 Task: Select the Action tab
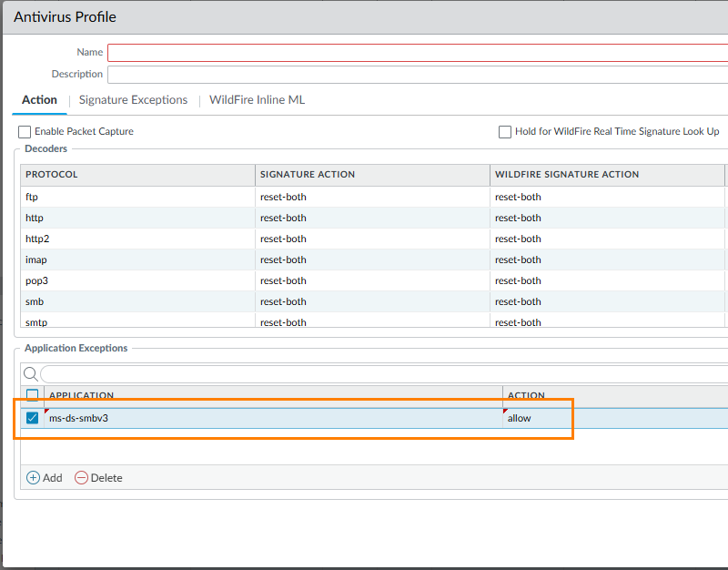(x=39, y=100)
